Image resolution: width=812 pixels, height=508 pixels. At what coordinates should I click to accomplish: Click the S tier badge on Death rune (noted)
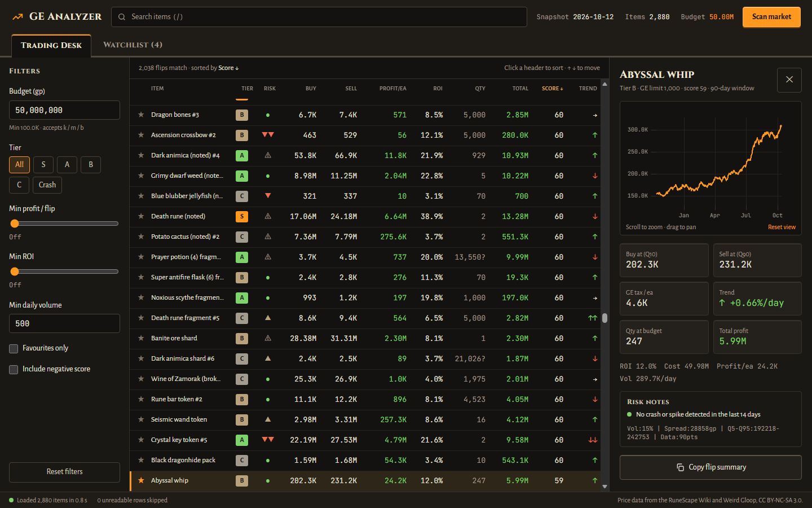[242, 216]
